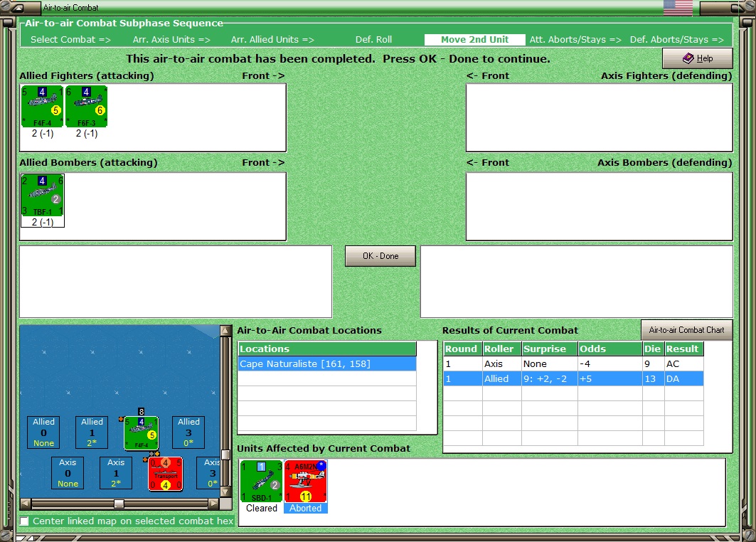Click the 9: +2, -2 surprise cell
Image resolution: width=756 pixels, height=542 pixels.
pyautogui.click(x=550, y=378)
